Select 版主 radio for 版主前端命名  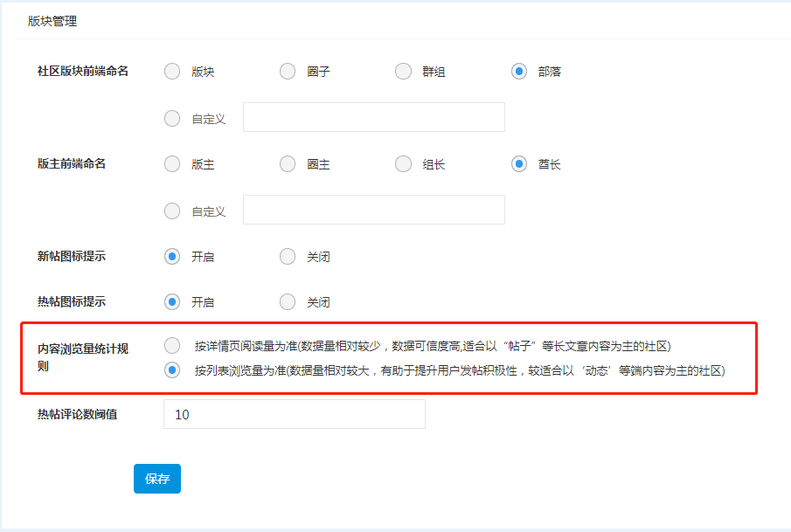pos(172,164)
